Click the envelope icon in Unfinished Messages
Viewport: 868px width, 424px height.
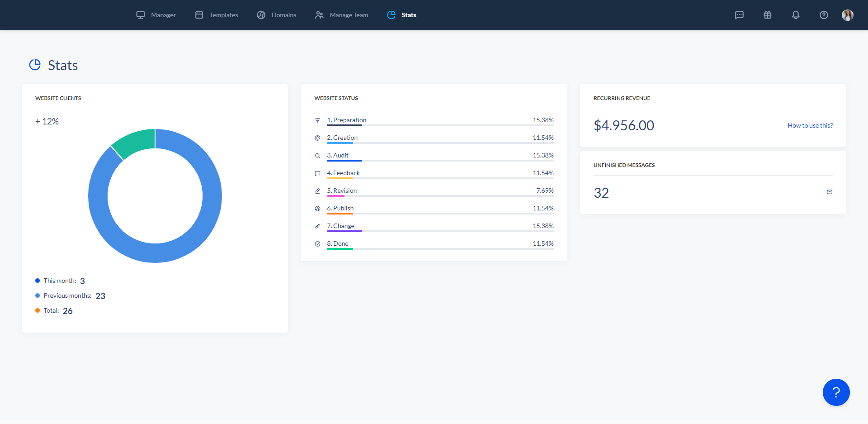point(830,192)
